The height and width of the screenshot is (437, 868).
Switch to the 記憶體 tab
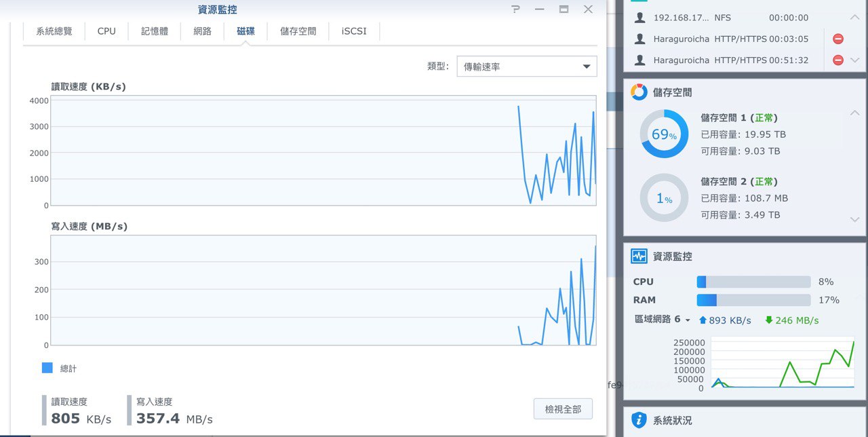155,31
